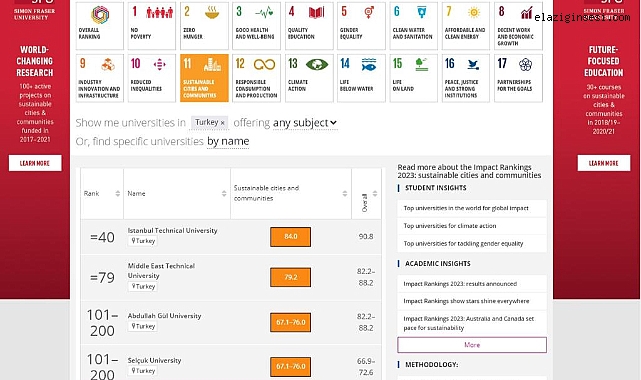The width and height of the screenshot is (641, 380).
Task: Select the Overall Ranking tile
Action: tap(99, 26)
